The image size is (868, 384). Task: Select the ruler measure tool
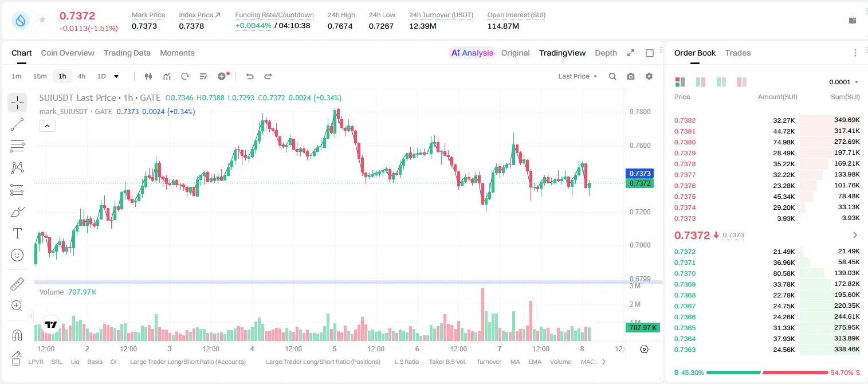pos(17,284)
